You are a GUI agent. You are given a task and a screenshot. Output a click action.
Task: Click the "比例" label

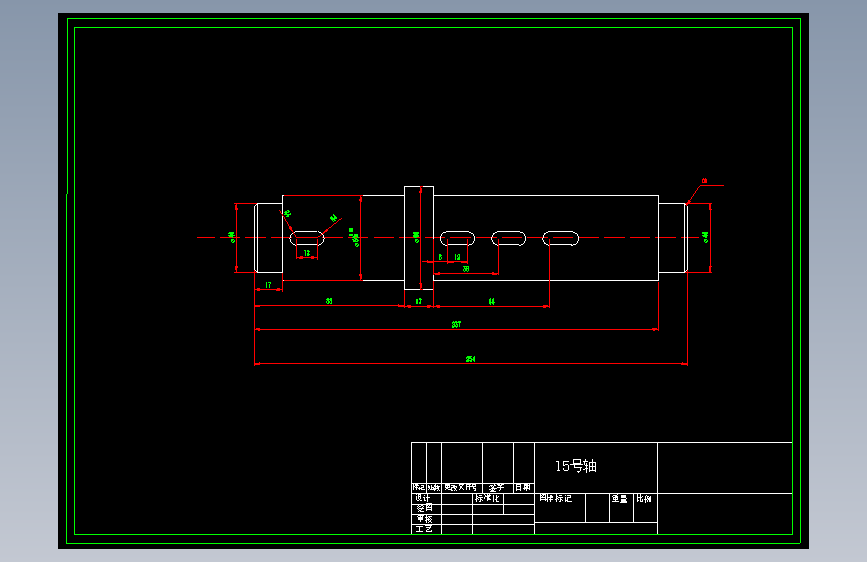[x=644, y=498]
